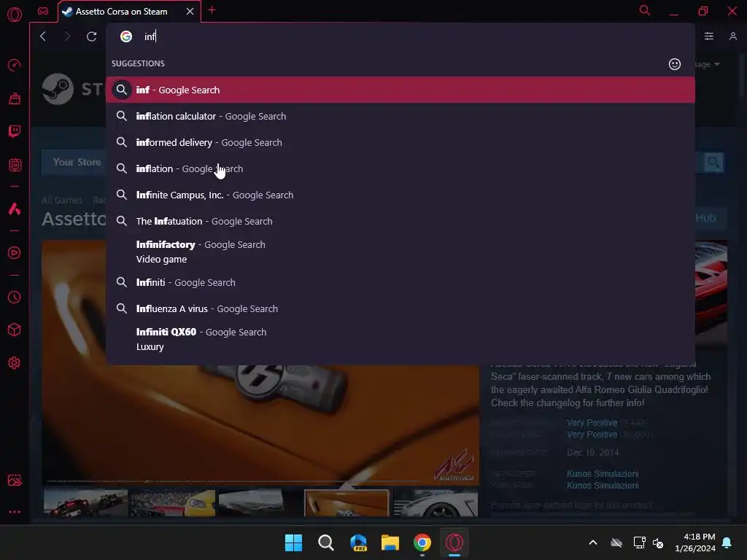Open GX Cleaner in the sidebar
The image size is (747, 560).
[15, 98]
